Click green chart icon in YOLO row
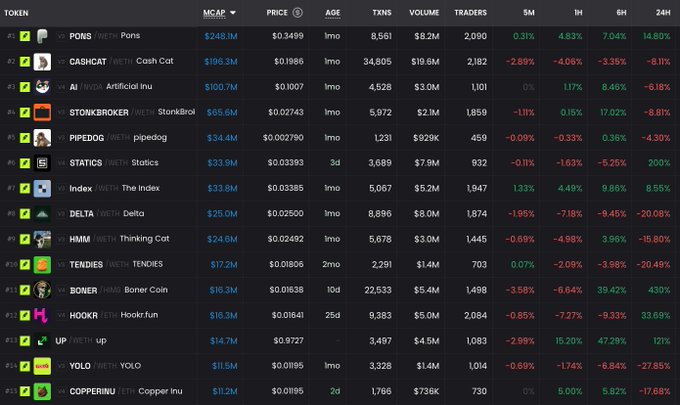 pyautogui.click(x=25, y=366)
